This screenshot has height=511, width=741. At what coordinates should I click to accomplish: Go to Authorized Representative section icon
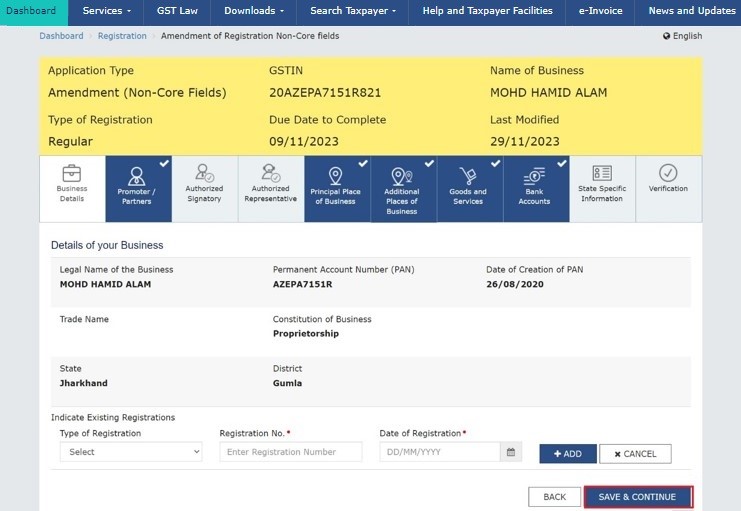[x=270, y=172]
